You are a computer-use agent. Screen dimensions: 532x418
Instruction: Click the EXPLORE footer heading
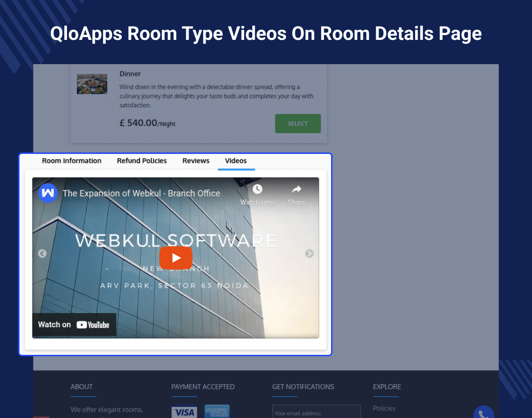click(x=387, y=387)
